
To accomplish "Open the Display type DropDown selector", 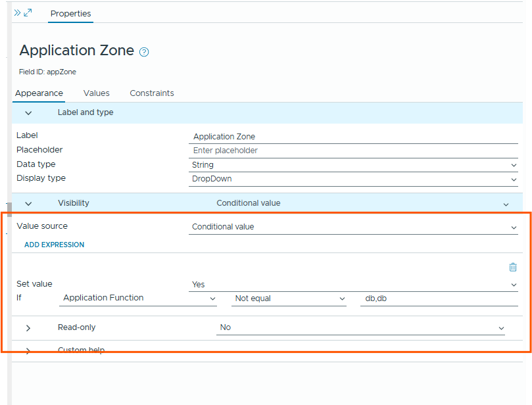I will point(353,179).
